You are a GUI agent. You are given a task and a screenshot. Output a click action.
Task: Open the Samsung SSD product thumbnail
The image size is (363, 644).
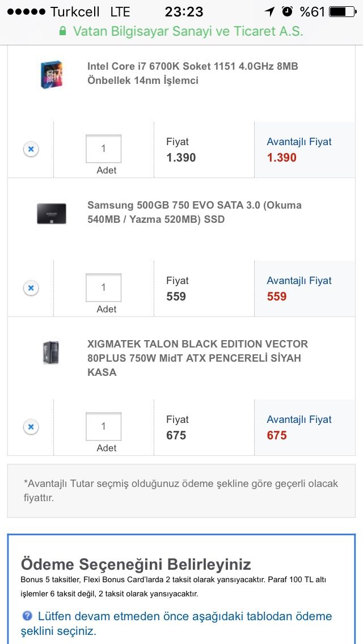[52, 213]
